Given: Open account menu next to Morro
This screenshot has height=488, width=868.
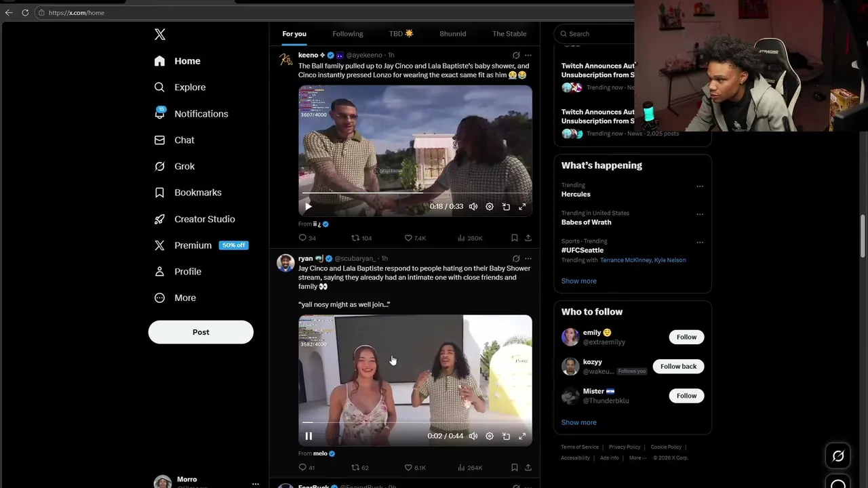Looking at the screenshot, I should pyautogui.click(x=255, y=484).
